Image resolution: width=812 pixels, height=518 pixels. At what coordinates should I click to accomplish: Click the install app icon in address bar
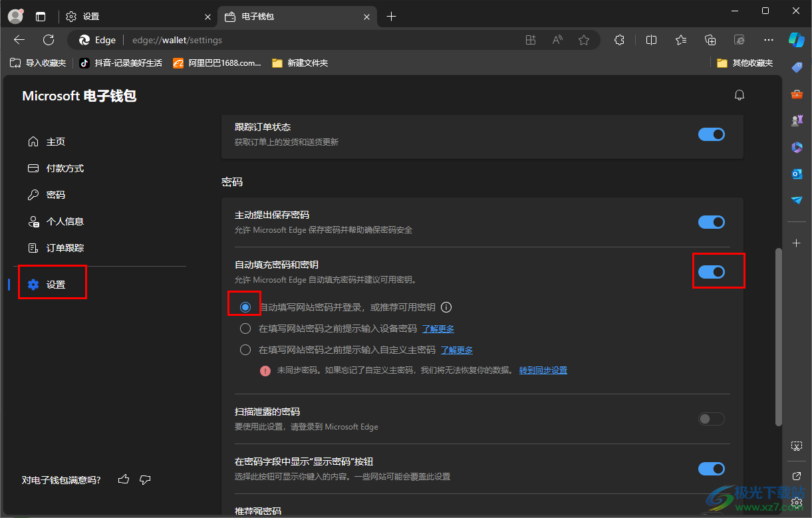click(531, 40)
